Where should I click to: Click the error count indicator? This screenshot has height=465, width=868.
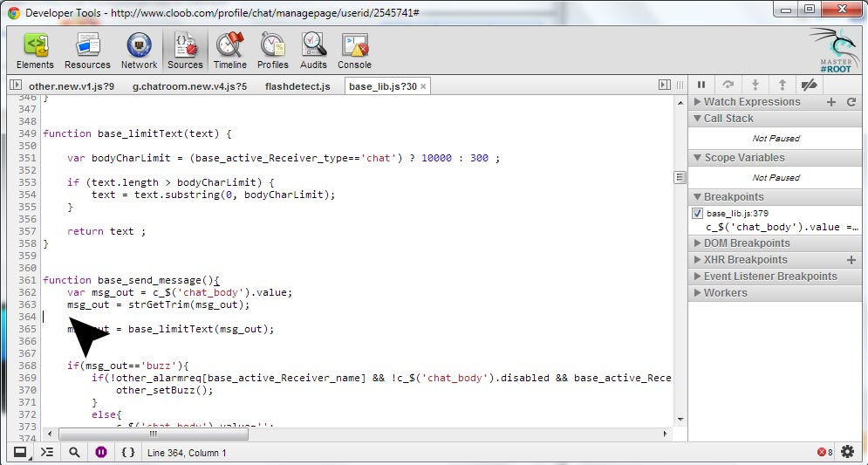click(x=824, y=452)
